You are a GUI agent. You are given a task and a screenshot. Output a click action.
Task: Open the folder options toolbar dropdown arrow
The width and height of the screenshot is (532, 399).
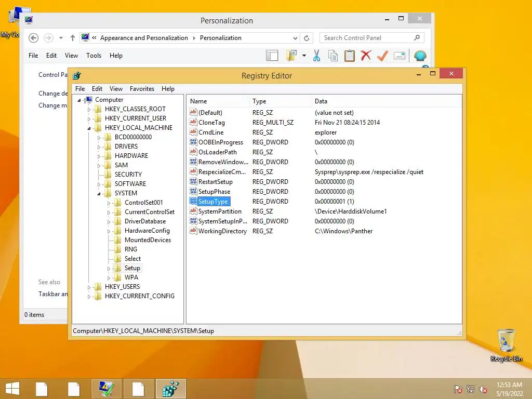point(304,56)
